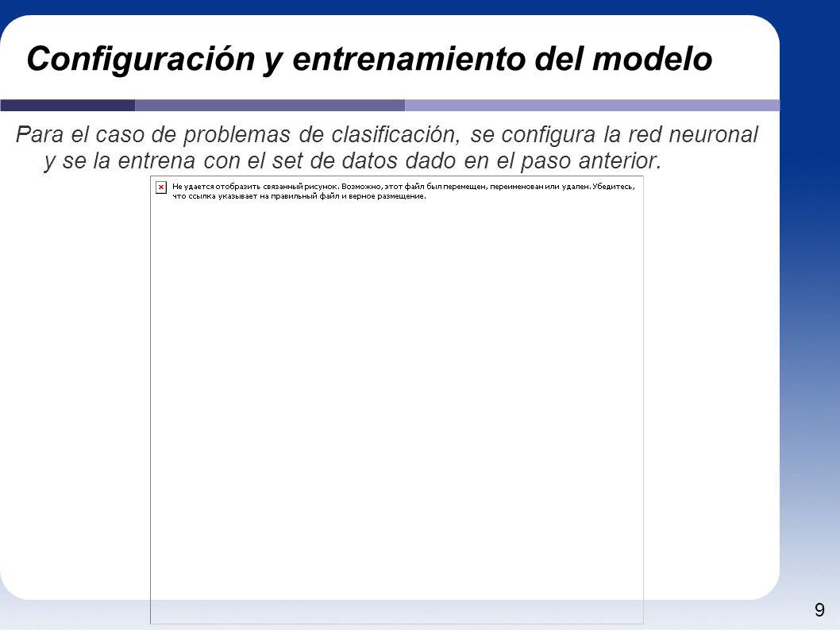This screenshot has width=840, height=630.
Task: Select the paragraph starting 'Para el caso de problemas'
Action: click(387, 148)
